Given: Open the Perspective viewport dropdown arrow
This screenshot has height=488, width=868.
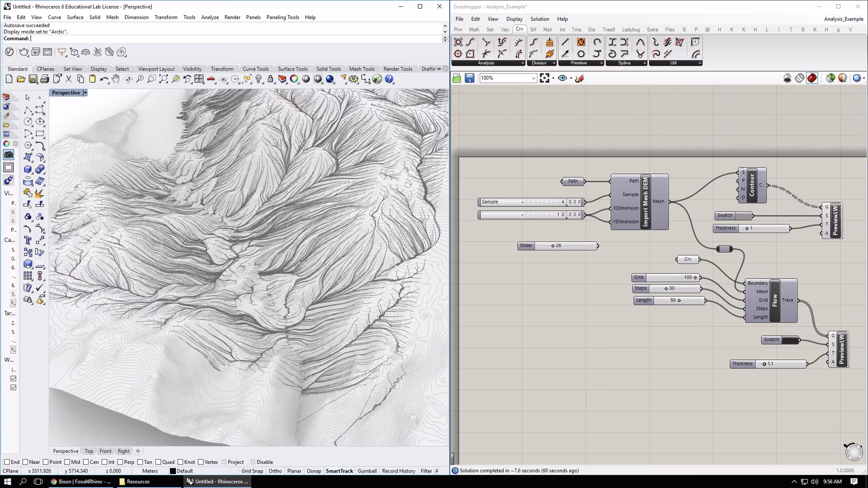Looking at the screenshot, I should pyautogui.click(x=85, y=93).
